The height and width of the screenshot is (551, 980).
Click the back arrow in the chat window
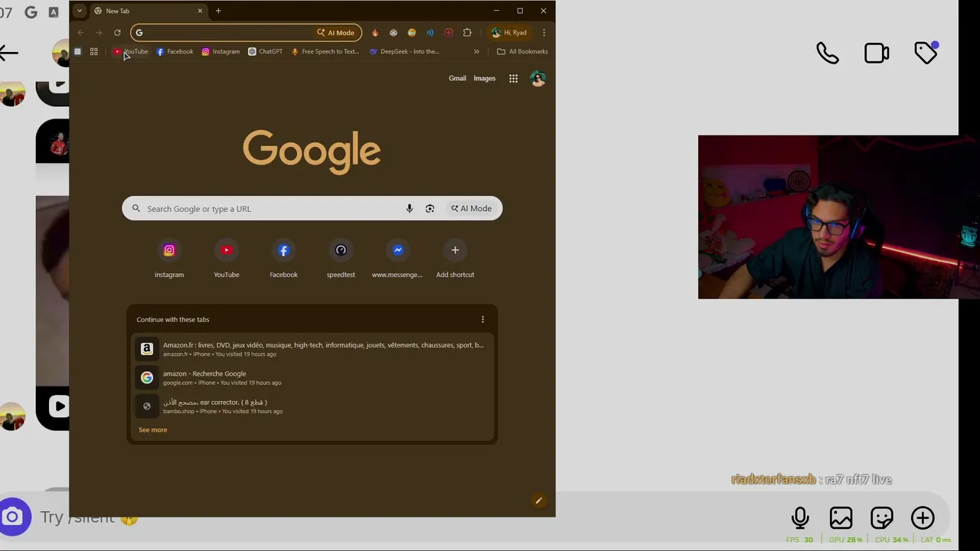tap(8, 53)
